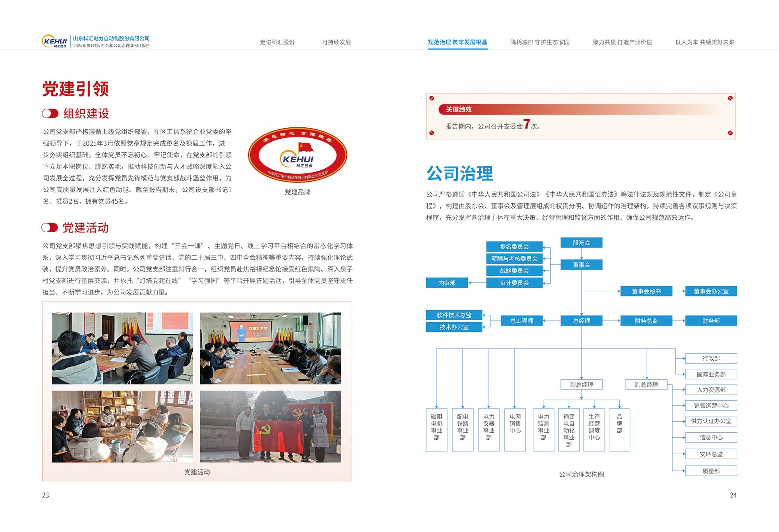The height and width of the screenshot is (532, 779).
Task: Click the 人力资源部 outlined box
Action: (x=711, y=390)
